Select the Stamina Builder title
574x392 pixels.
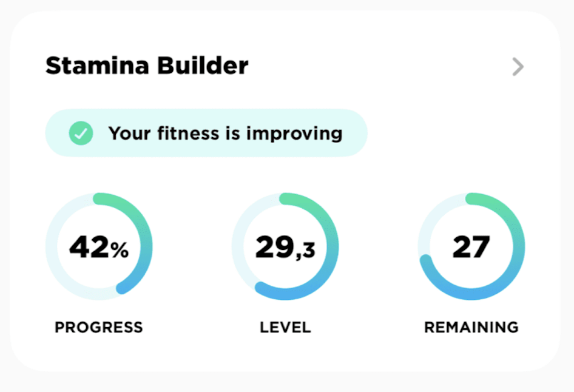coord(147,66)
